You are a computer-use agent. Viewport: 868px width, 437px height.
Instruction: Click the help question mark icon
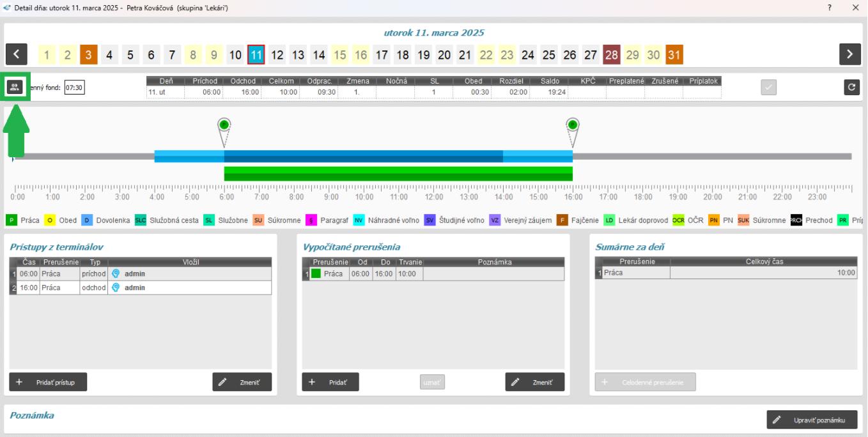tap(830, 7)
